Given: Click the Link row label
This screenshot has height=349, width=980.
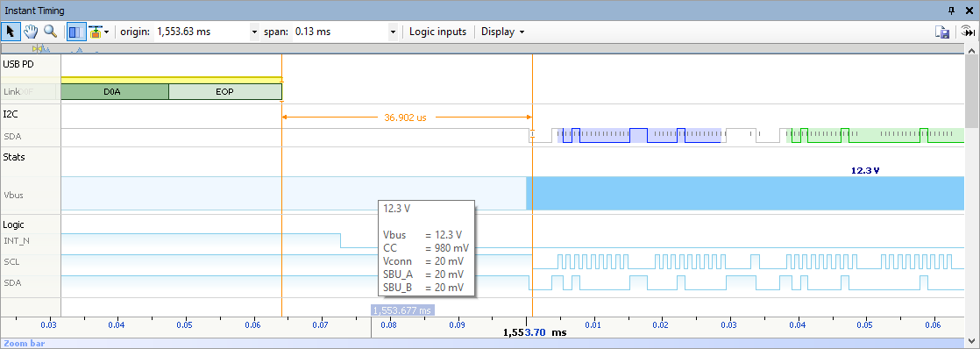Looking at the screenshot, I should [12, 92].
